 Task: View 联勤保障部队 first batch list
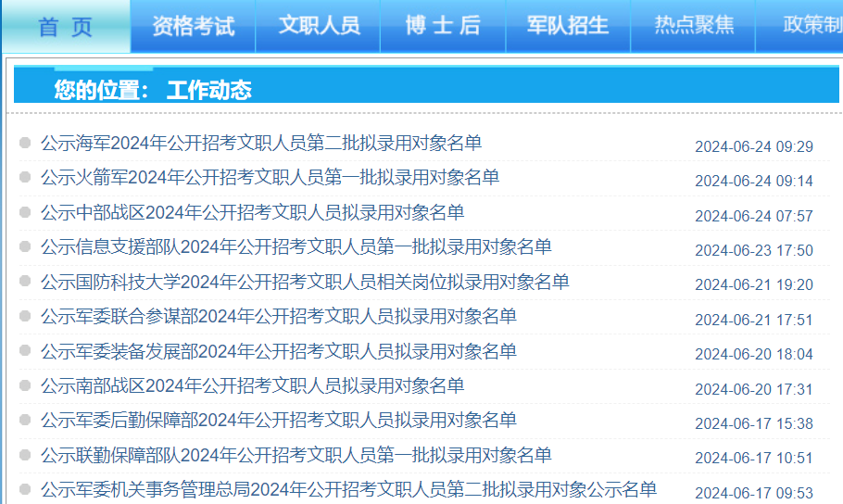tap(296, 455)
